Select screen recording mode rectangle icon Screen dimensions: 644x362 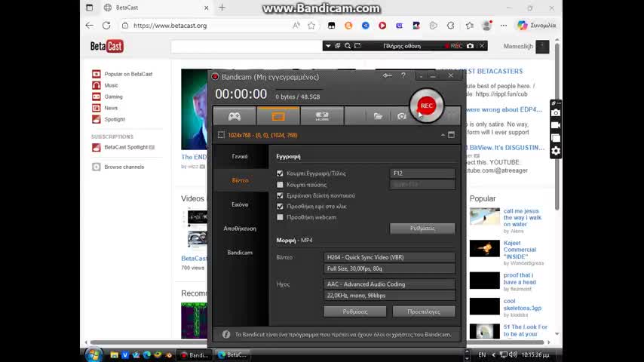click(x=278, y=116)
